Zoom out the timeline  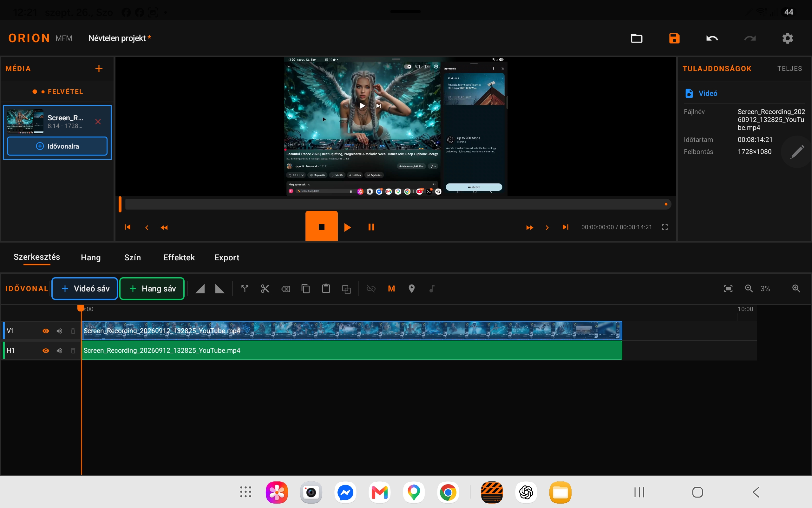(749, 289)
